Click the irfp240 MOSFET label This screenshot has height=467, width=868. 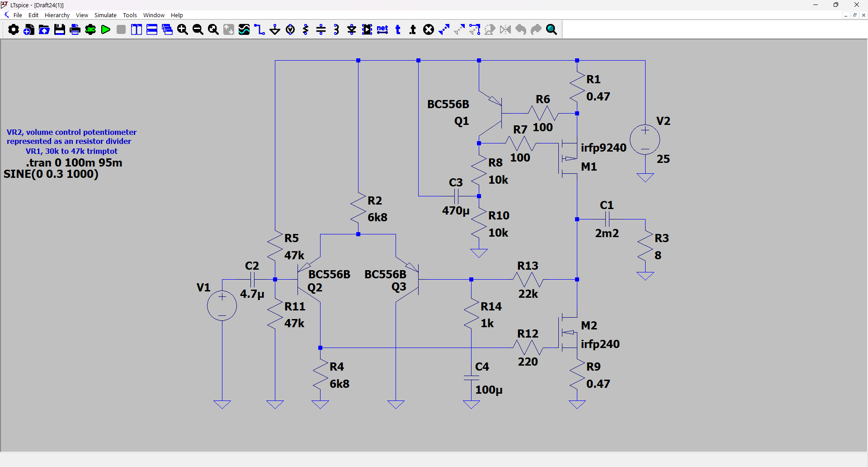[600, 344]
